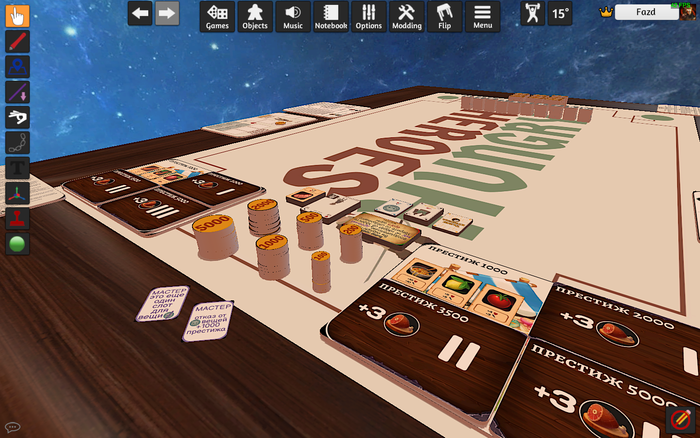This screenshot has width=700, height=438.
Task: Pick the 100 coin stack
Action: (x=321, y=271)
